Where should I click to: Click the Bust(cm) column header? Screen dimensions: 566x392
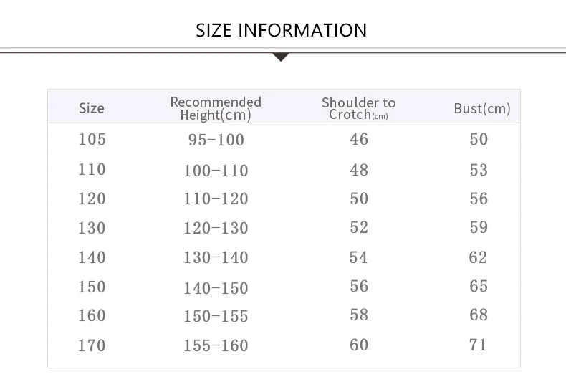[482, 109]
